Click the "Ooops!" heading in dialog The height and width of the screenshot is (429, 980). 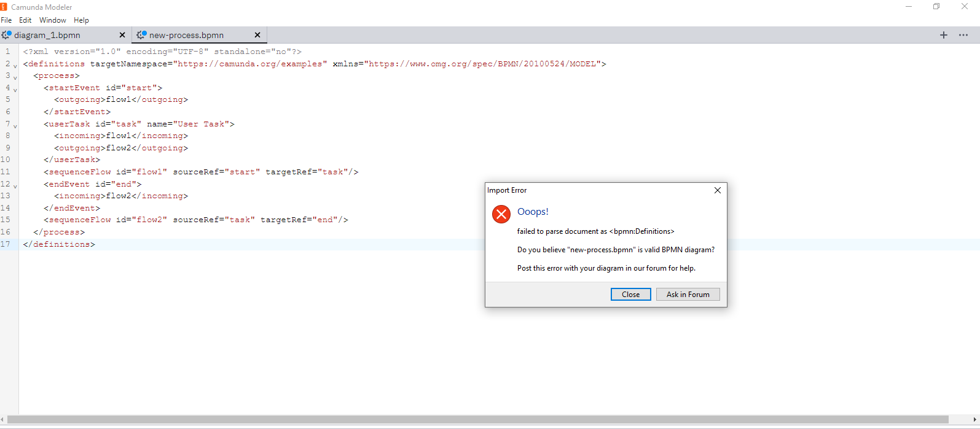click(533, 212)
